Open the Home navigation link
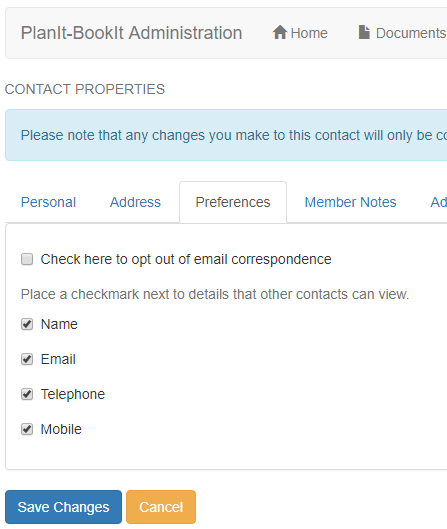This screenshot has height=529, width=447. 300,33
